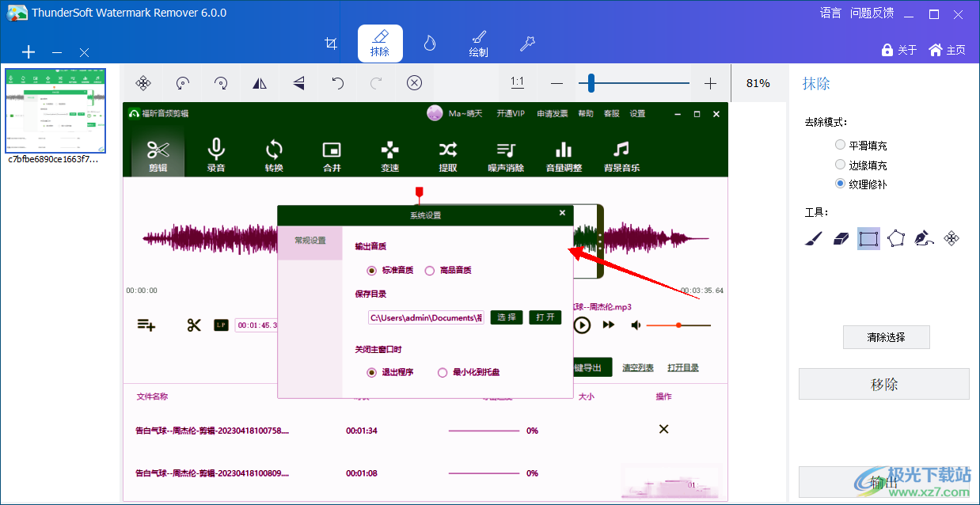Screen dimensions: 980x505
Task: Open the 语言 language menu
Action: [x=830, y=13]
